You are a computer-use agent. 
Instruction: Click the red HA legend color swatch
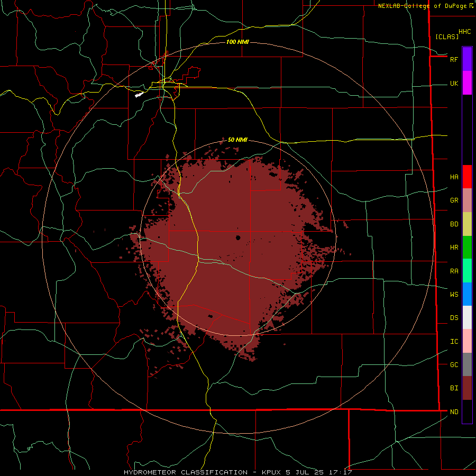click(x=467, y=177)
